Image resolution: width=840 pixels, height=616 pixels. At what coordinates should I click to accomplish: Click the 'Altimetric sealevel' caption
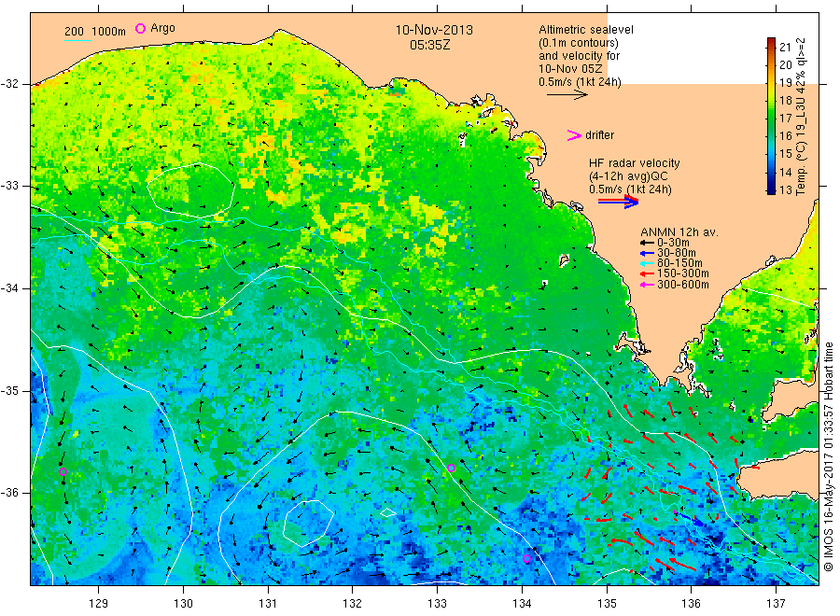coord(585,30)
